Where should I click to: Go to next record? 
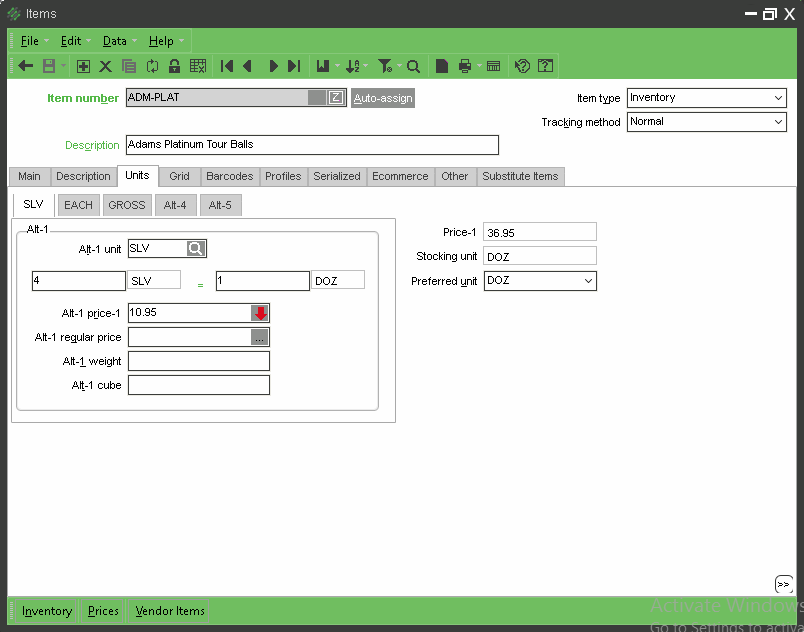click(273, 66)
